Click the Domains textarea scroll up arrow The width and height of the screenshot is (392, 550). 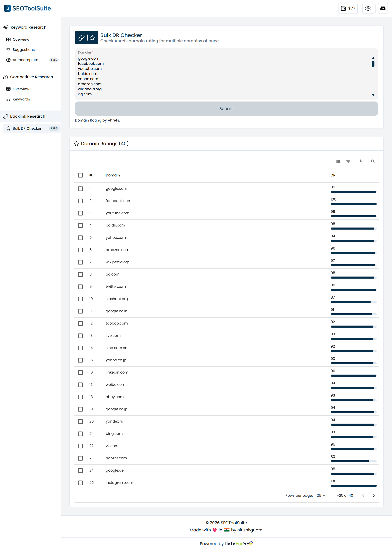(373, 58)
